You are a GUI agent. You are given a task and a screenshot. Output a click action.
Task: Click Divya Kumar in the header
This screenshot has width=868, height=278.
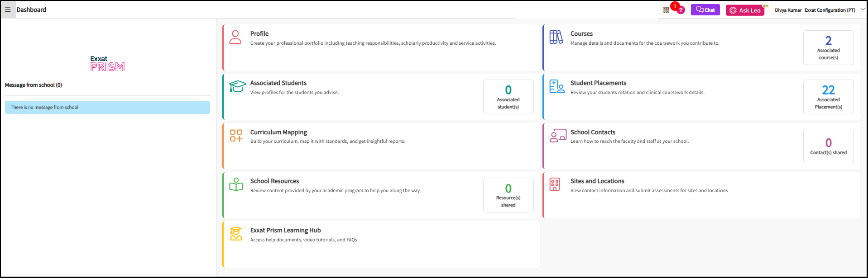(x=787, y=9)
